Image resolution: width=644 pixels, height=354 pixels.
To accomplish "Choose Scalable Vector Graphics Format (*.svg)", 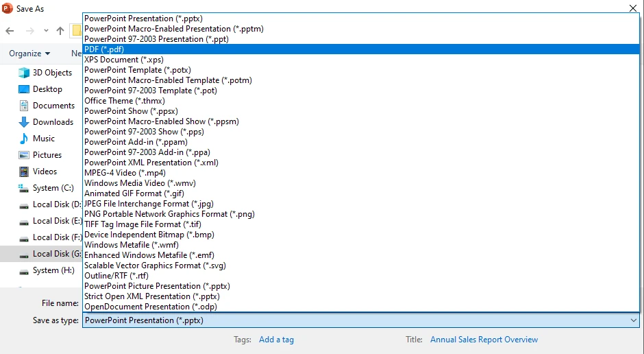I will (361, 265).
